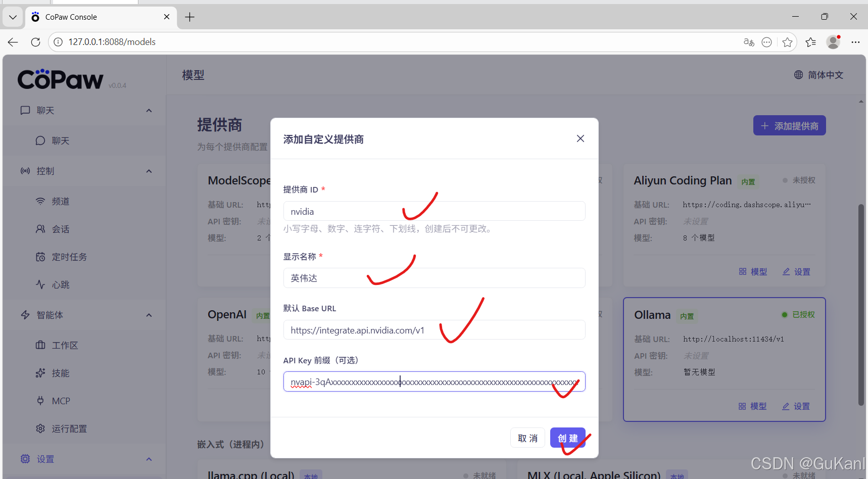The height and width of the screenshot is (479, 868).
Task: Open 工作区 via the briefcase icon
Action: [40, 345]
